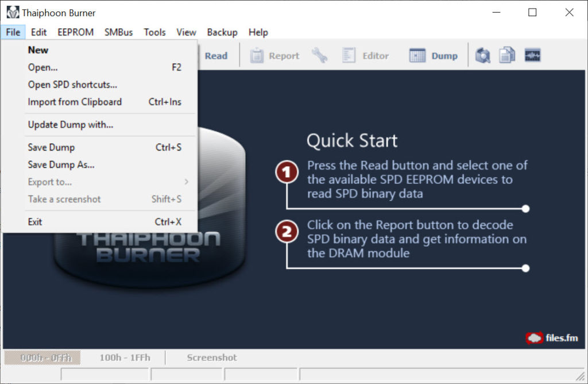Select Take a screenshot menu entry
Image resolution: width=588 pixels, height=384 pixels.
click(100, 199)
